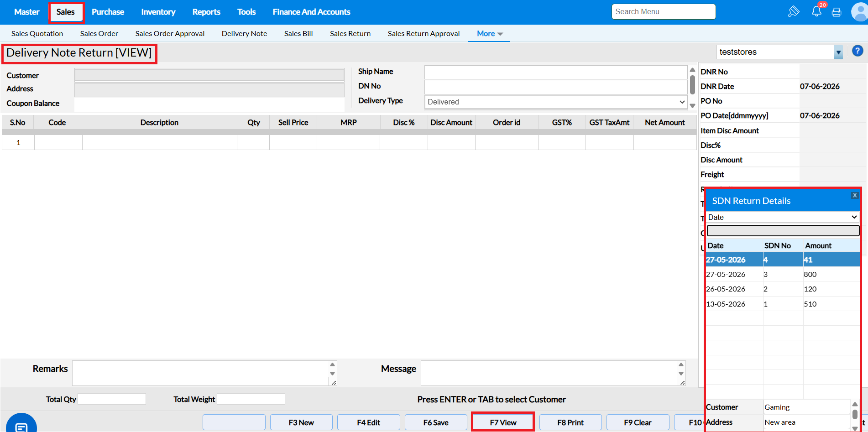Click the pin/stamp icon in top bar
The image size is (868, 432).
(794, 11)
